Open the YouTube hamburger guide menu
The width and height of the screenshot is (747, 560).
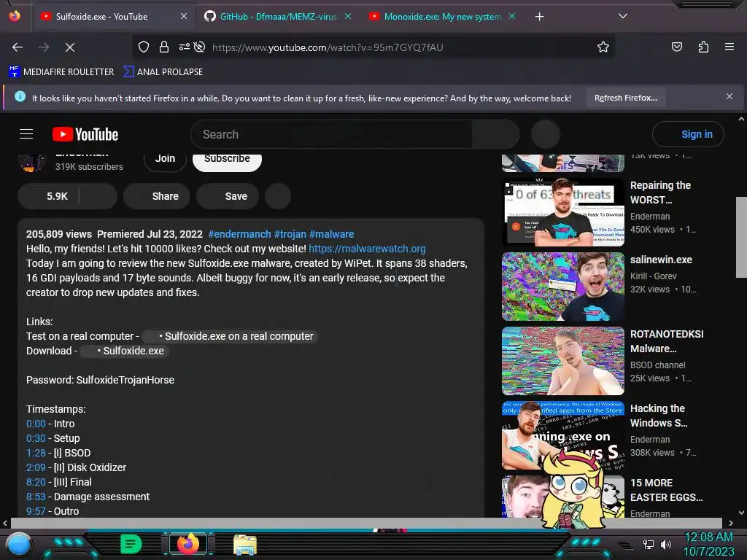26,134
